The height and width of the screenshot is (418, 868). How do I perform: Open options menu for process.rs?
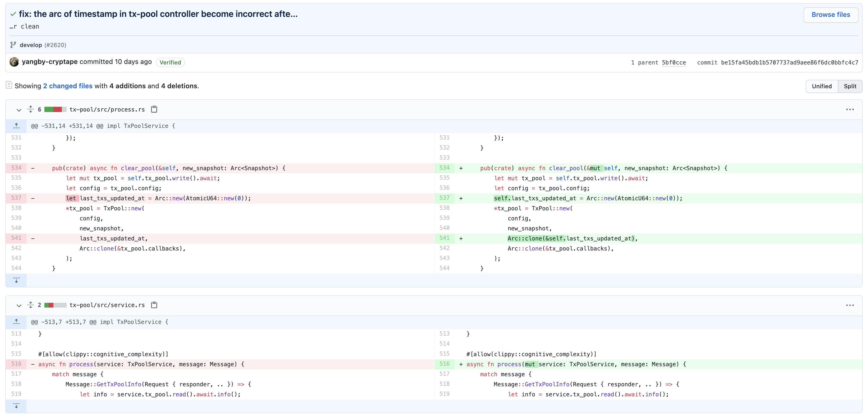coord(850,109)
